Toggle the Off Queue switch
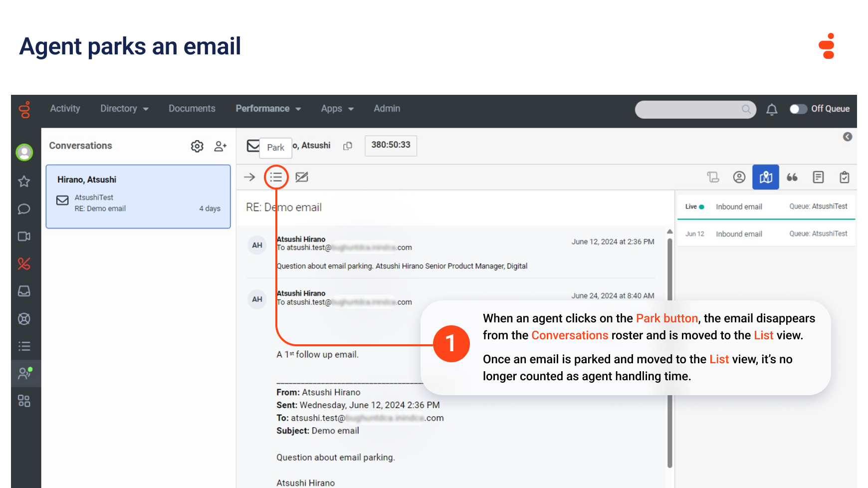 tap(798, 109)
